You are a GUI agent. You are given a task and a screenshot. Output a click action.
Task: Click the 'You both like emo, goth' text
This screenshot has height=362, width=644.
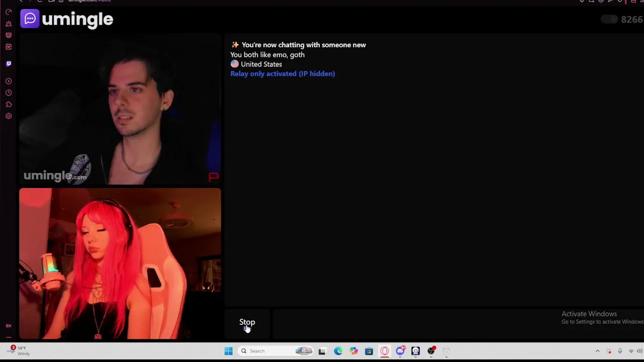(x=267, y=55)
